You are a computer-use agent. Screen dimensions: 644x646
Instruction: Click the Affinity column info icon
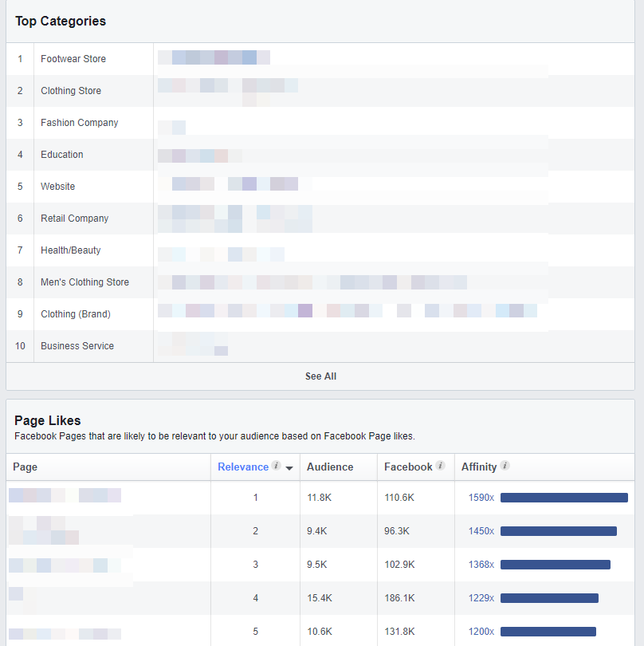tap(505, 466)
